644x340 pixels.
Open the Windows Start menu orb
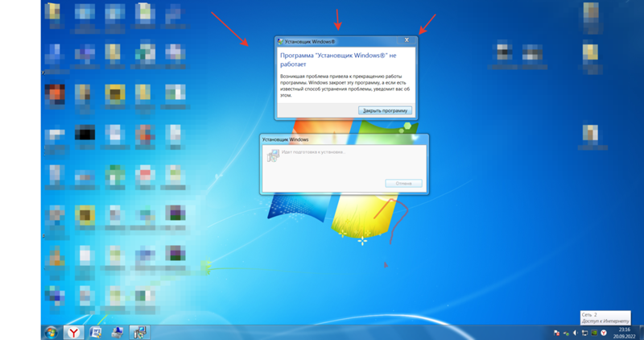[52, 332]
